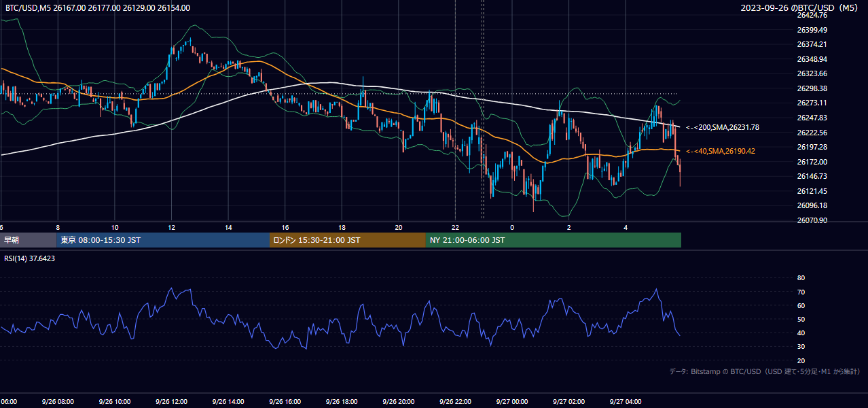Click RSI scale value 40
The image size is (868, 408).
pos(801,333)
